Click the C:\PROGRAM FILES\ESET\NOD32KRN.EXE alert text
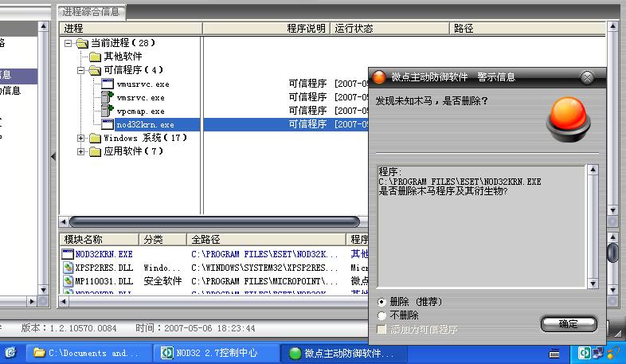 460,182
